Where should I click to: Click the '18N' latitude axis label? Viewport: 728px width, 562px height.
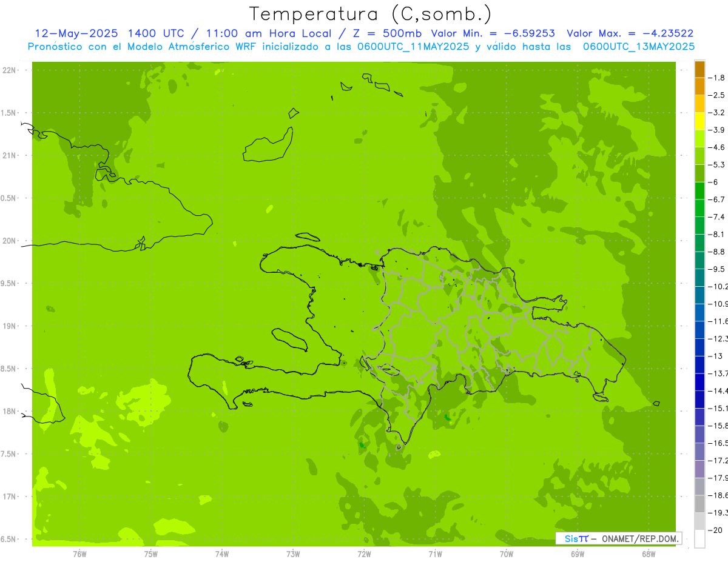[10, 412]
